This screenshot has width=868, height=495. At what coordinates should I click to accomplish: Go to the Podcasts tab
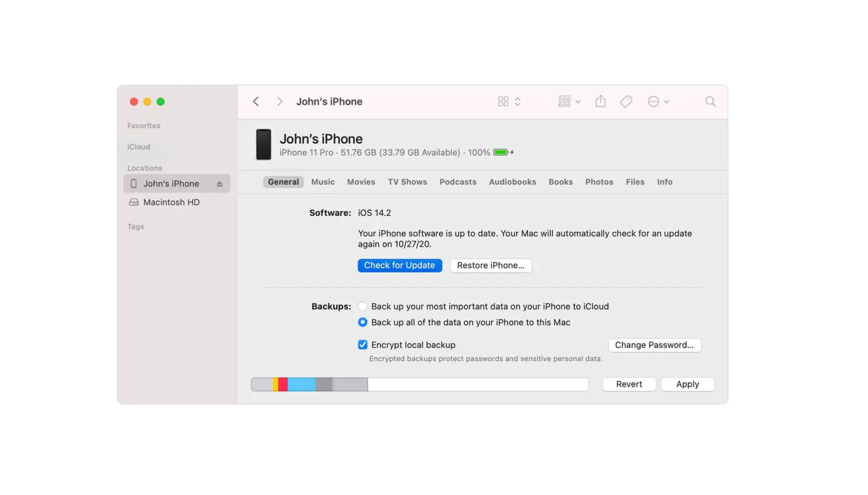click(x=458, y=182)
